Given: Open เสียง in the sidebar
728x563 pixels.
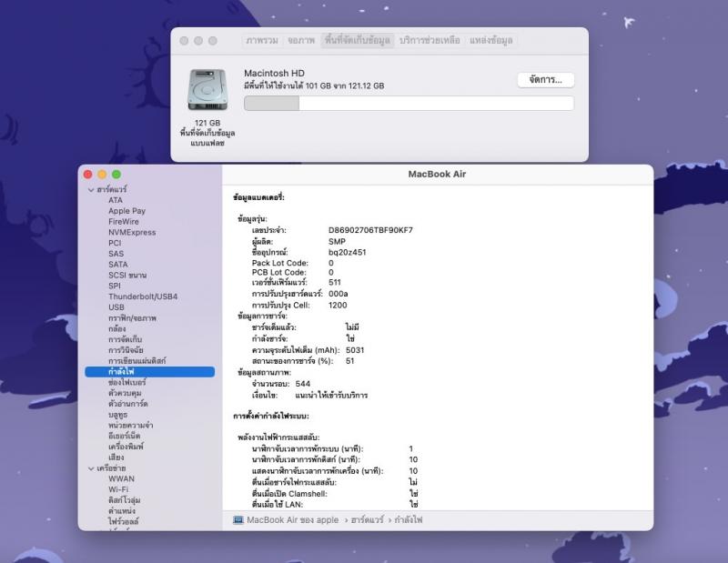Looking at the screenshot, I should point(116,457).
